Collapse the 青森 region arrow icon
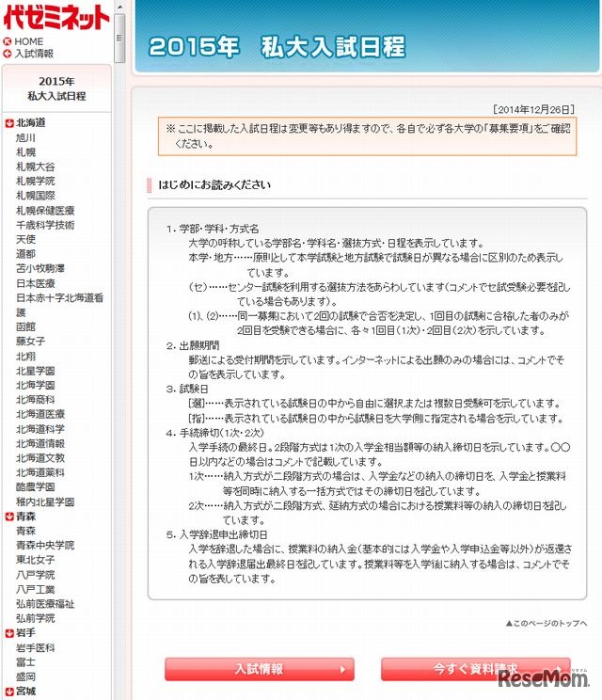The image size is (602, 700). [x=9, y=517]
